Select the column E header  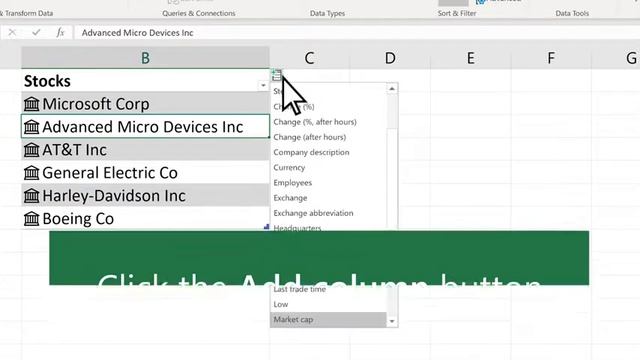[x=470, y=58]
